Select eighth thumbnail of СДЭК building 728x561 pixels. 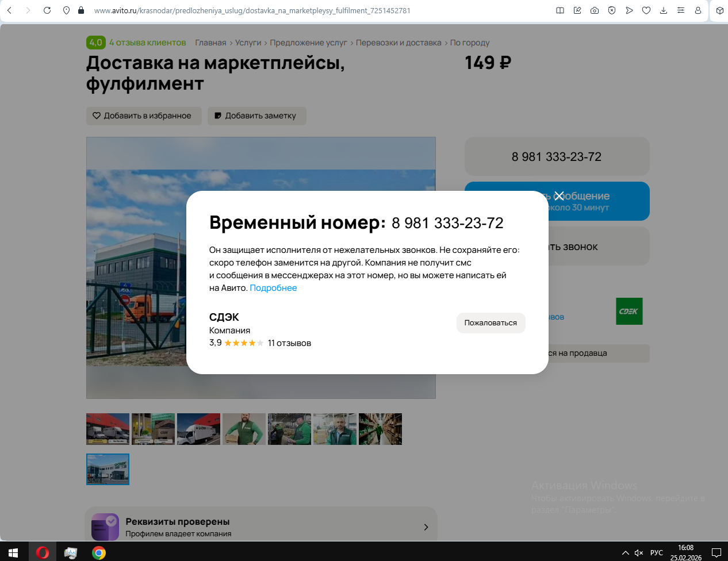click(108, 469)
